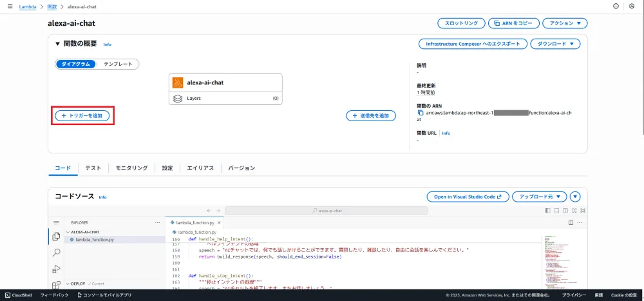644x301 pixels.
Task: Toggle primary sidebar layout icon in editor
Action: (547, 211)
